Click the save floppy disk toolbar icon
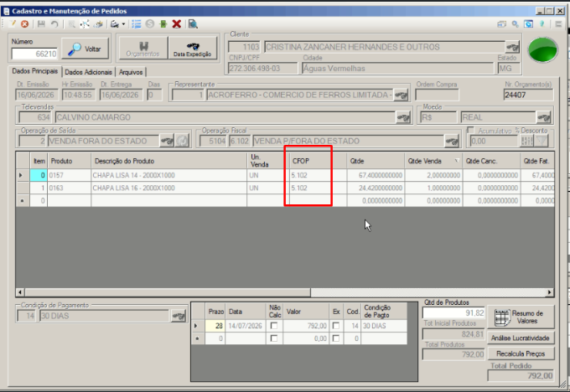 [41, 24]
